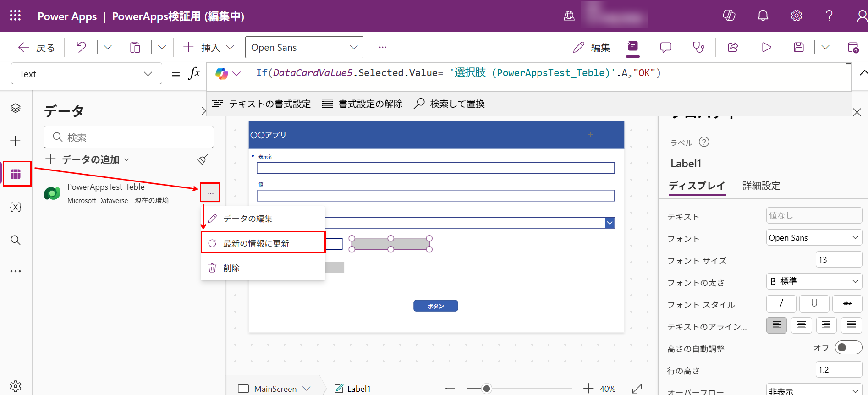Open the App checker stethoscope icon
The width and height of the screenshot is (868, 395).
(x=698, y=47)
